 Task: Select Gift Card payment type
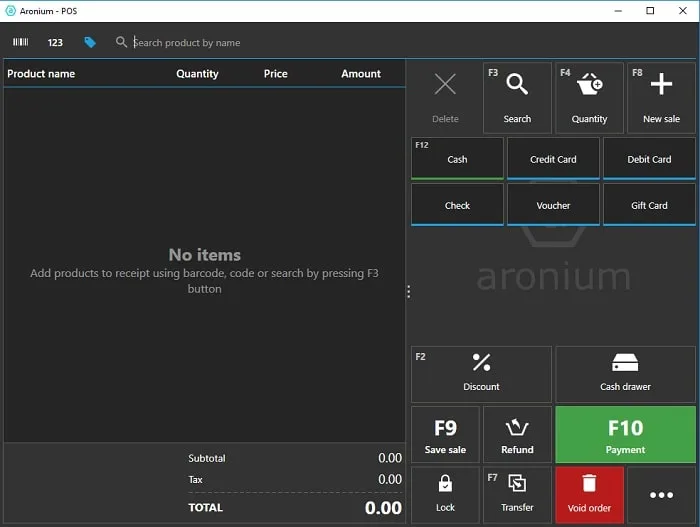tap(649, 205)
